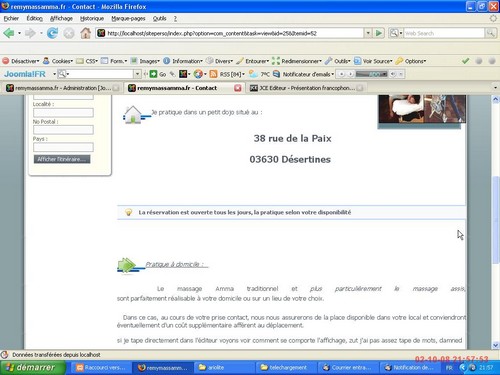
Task: Open the Cookies toolbar tool
Action: click(x=58, y=61)
